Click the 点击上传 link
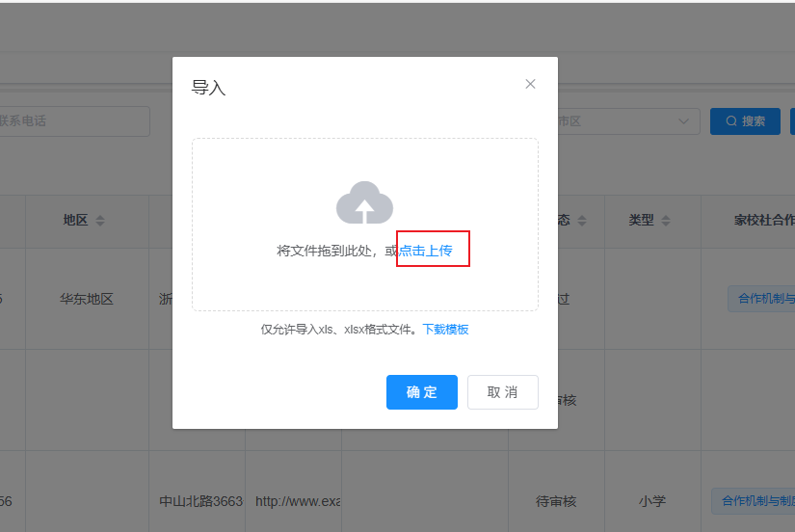The image size is (795, 532). click(426, 251)
